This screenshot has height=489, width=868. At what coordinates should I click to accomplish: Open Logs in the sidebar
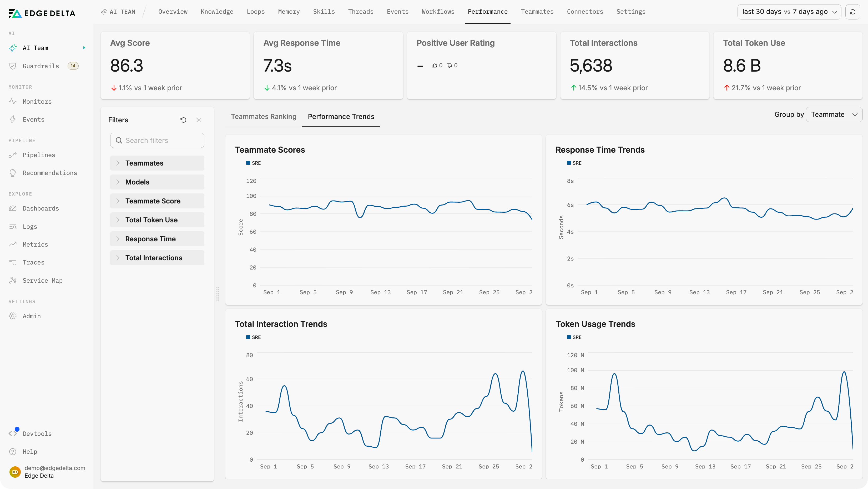tap(30, 227)
